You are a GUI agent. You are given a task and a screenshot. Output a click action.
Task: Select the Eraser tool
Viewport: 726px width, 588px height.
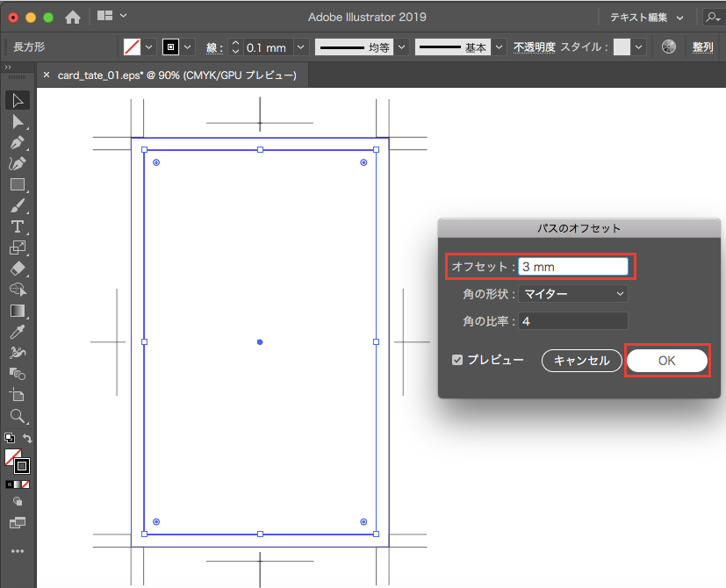pyautogui.click(x=18, y=269)
